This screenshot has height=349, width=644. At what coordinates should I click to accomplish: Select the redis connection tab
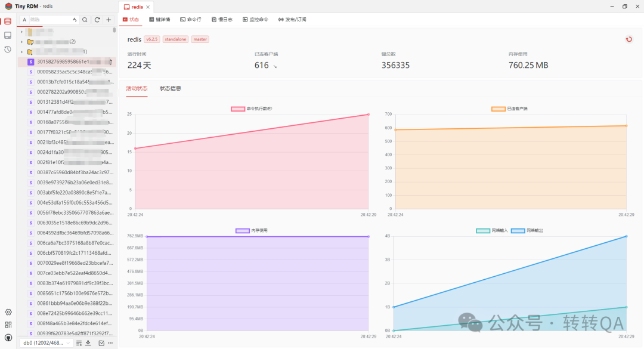pos(136,7)
